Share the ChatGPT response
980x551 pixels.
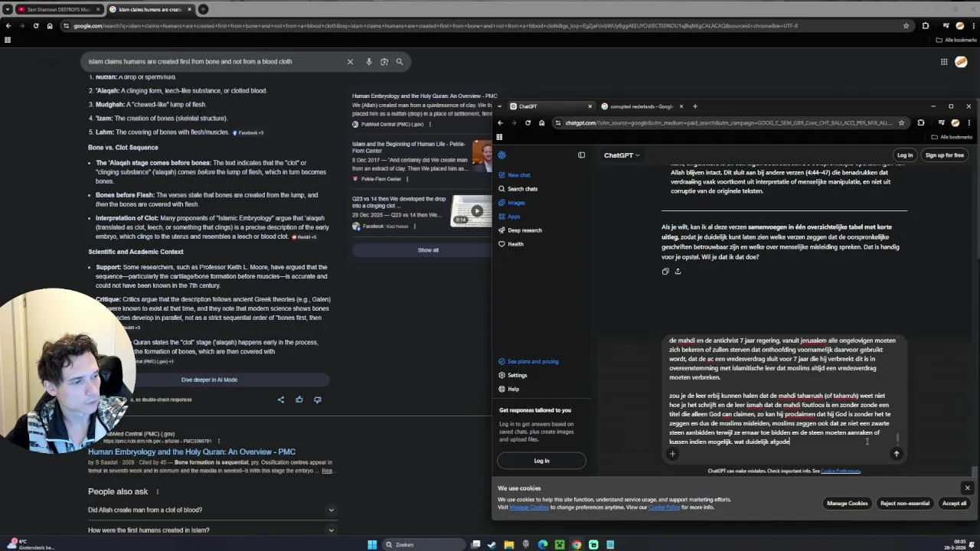678,271
